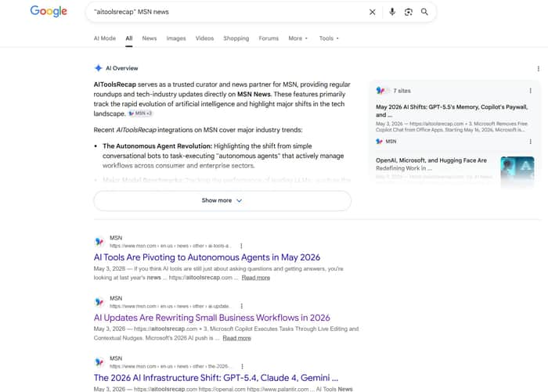Open Google Lens image search icon
The image size is (548, 392).
tap(408, 12)
